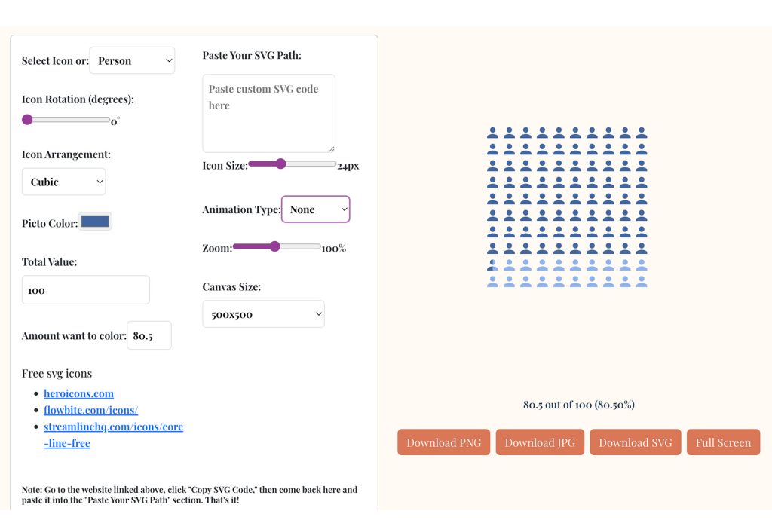Screen dimensions: 772x532
Task: Open the Animation Type dropdown showing None
Action: 316,209
